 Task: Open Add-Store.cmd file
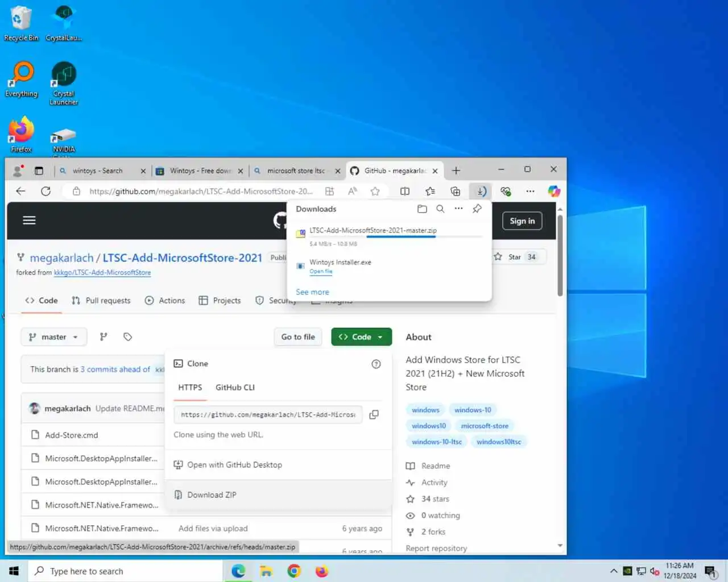[72, 435]
